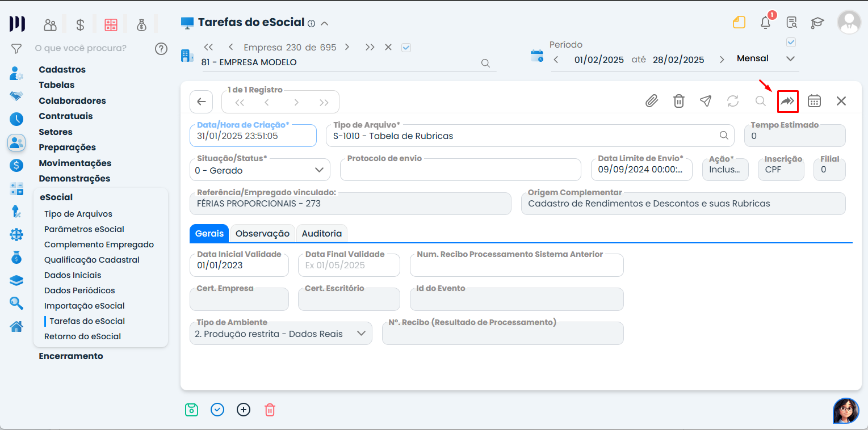Toggle the checkbox above Mensal period

click(x=791, y=42)
